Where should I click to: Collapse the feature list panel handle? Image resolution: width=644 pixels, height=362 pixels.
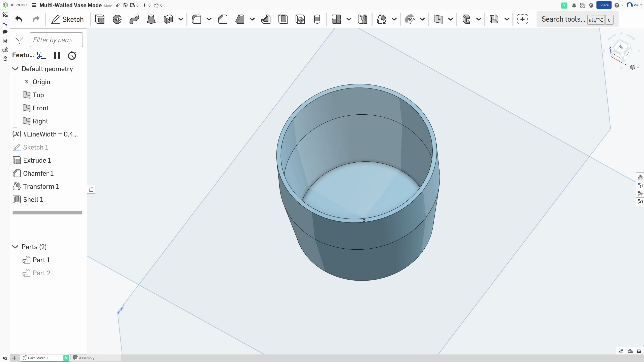(x=91, y=189)
